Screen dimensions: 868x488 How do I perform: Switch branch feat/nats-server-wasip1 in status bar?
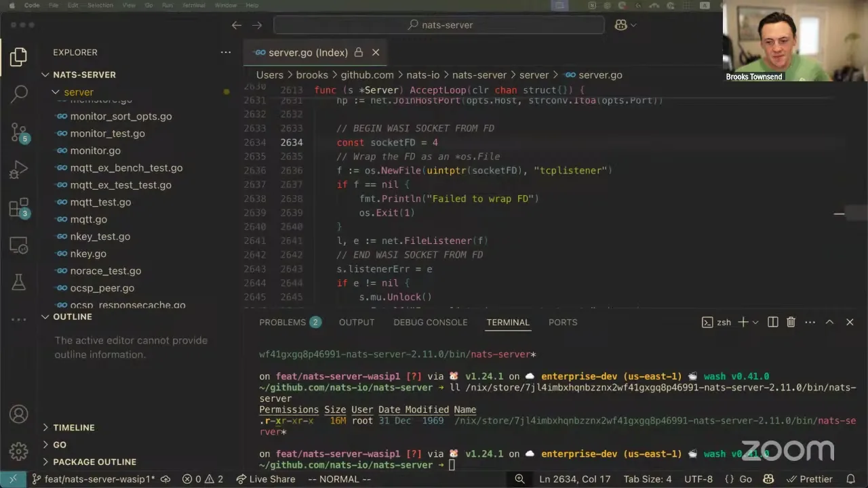coord(94,479)
